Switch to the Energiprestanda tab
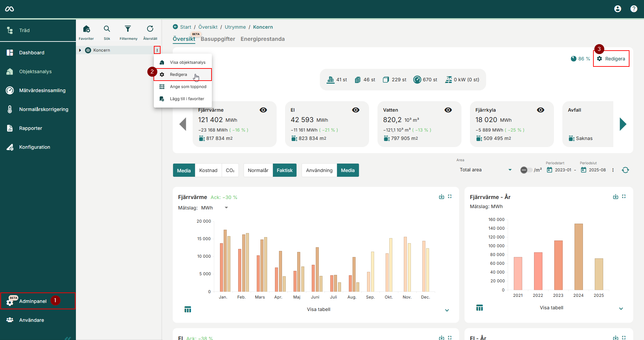The width and height of the screenshot is (644, 340). 262,39
